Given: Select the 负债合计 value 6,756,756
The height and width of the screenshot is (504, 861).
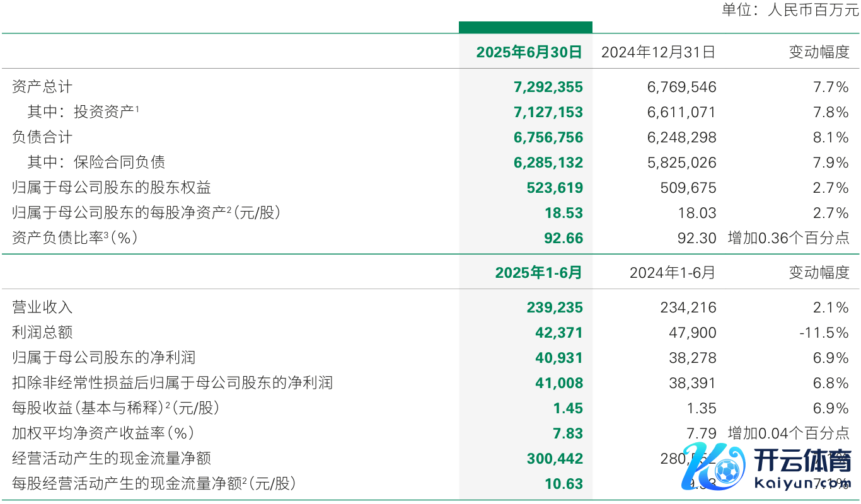Looking at the screenshot, I should pyautogui.click(x=548, y=137).
